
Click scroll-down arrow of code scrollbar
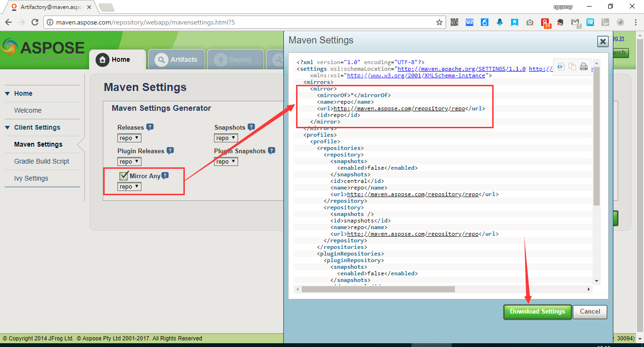pos(596,281)
